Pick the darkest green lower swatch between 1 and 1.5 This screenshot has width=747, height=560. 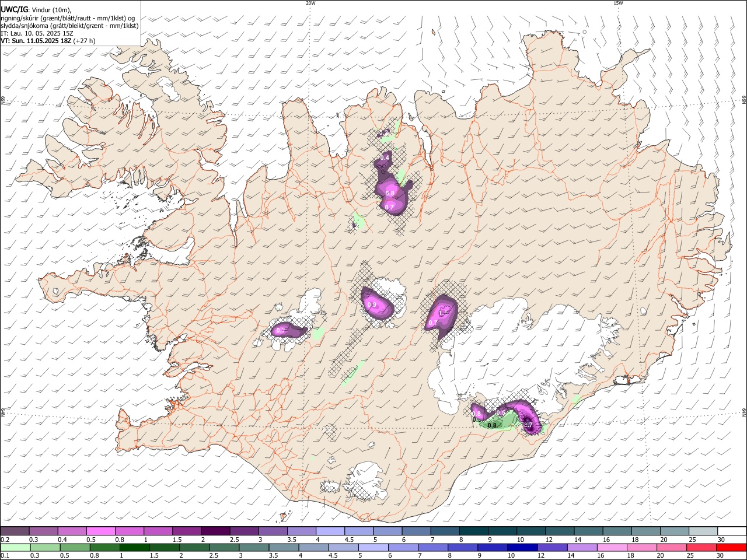click(x=134, y=547)
